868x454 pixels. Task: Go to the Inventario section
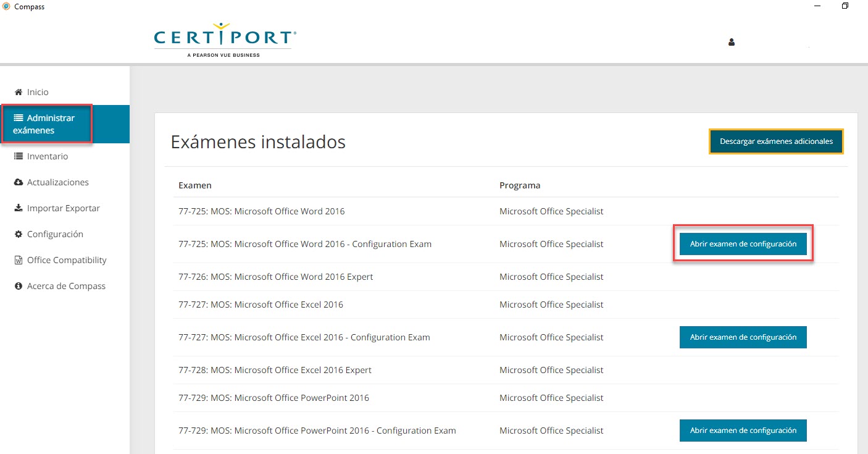(65, 156)
